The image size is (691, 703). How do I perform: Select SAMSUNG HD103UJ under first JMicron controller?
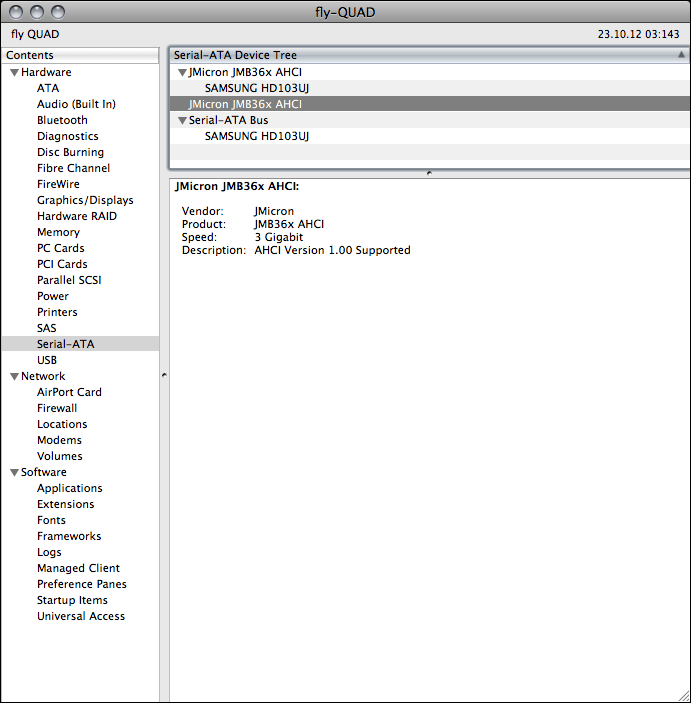[256, 88]
